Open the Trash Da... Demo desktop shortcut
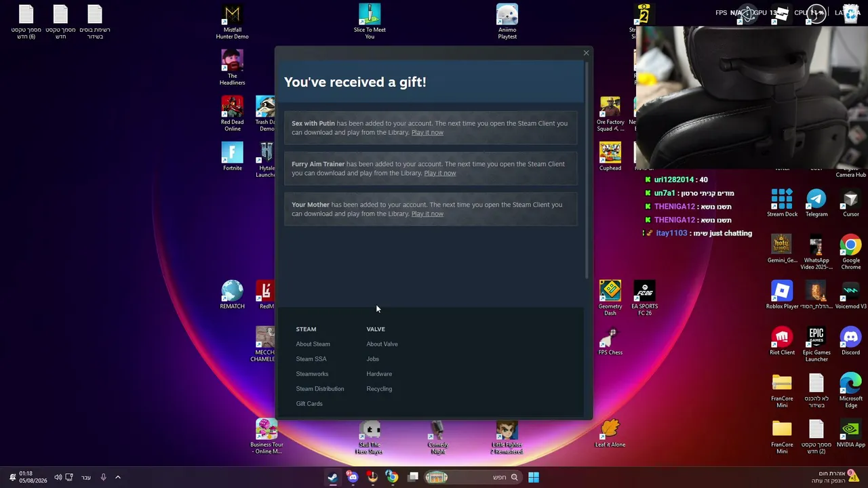Viewport: 868px width, 488px height. (x=265, y=114)
